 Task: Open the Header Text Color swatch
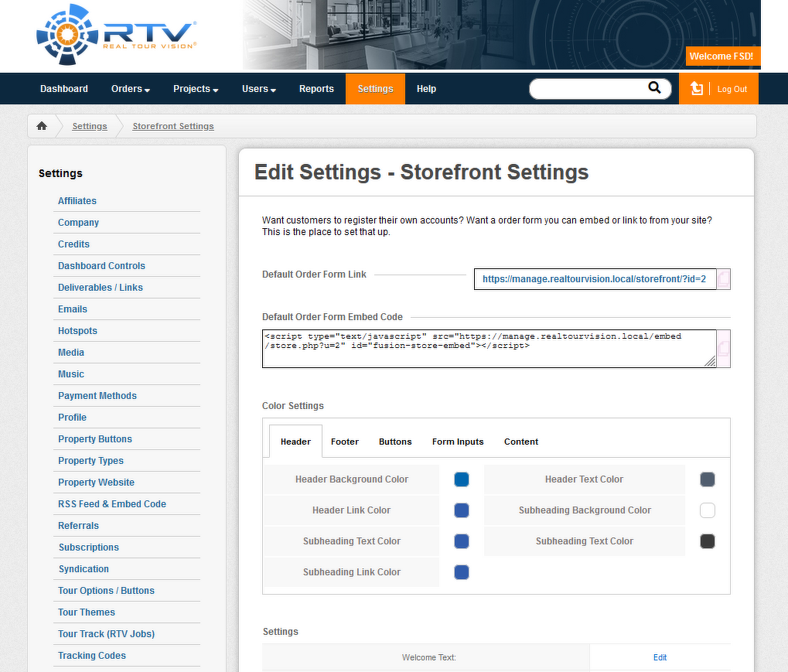tap(707, 479)
